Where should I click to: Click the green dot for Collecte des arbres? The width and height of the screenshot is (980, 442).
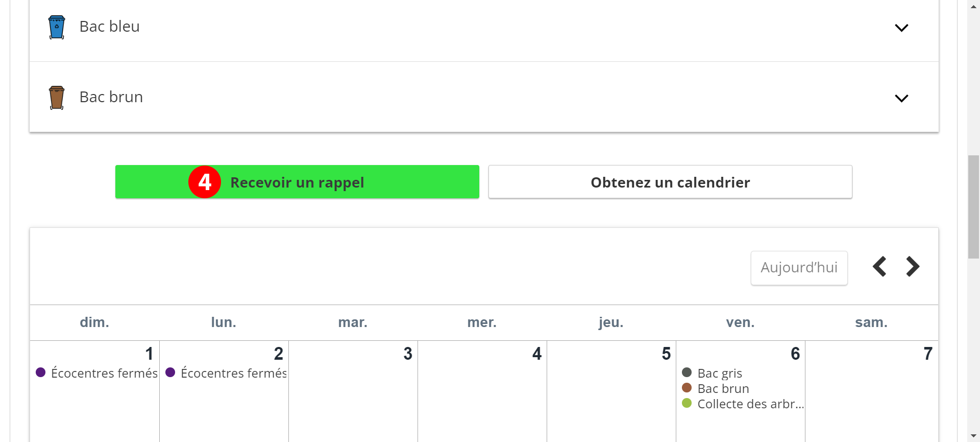point(687,403)
